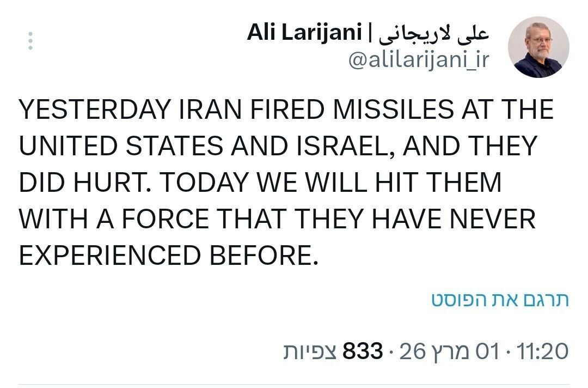Image resolution: width=588 pixels, height=388 pixels.
Task: Click the "Ali Larijani" English display name
Action: coord(304,34)
